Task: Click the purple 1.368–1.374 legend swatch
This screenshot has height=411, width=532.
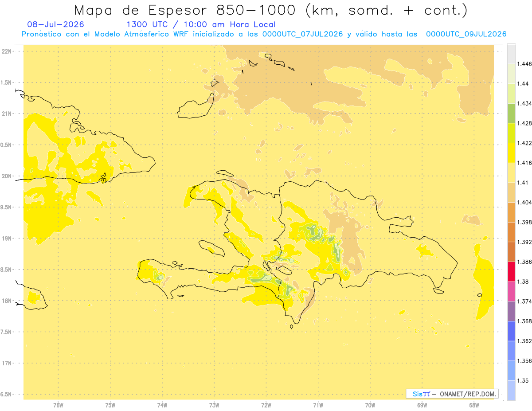Action: (511, 311)
